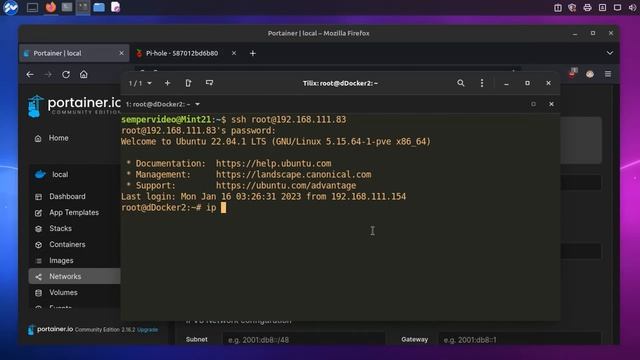The width and height of the screenshot is (640, 360).
Task: Launch Firefox from the taskbar
Action: tap(51, 7)
